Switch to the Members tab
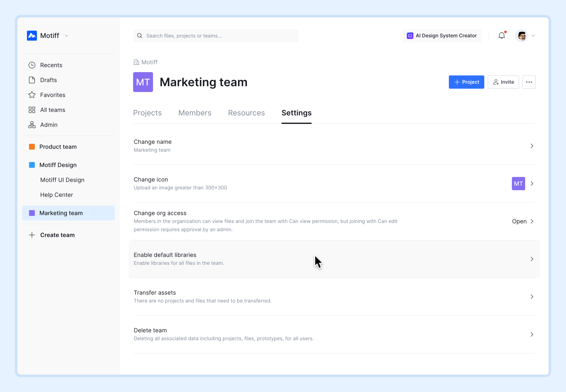Image resolution: width=566 pixels, height=392 pixels. tap(195, 113)
